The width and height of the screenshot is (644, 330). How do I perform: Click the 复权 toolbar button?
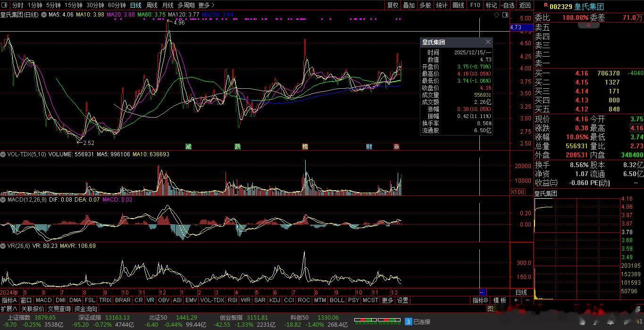tap(393, 5)
